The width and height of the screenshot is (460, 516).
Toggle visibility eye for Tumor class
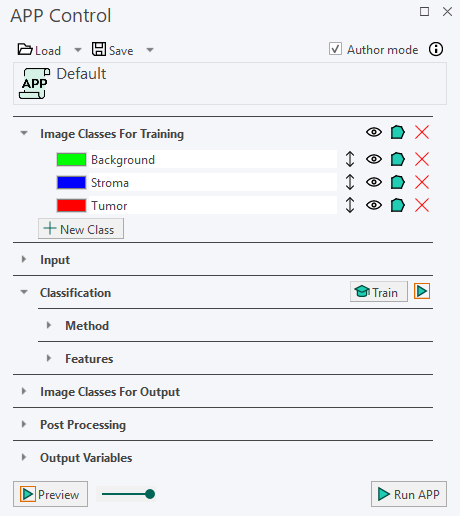click(374, 205)
